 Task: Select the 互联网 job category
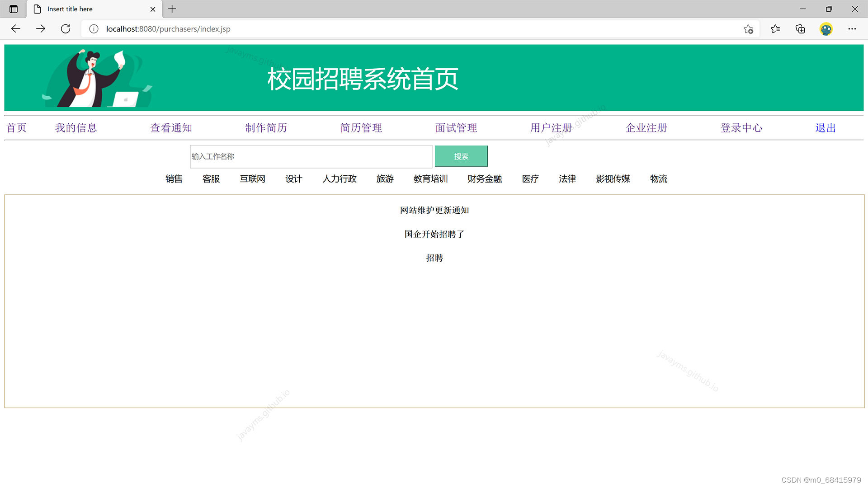[x=252, y=179]
